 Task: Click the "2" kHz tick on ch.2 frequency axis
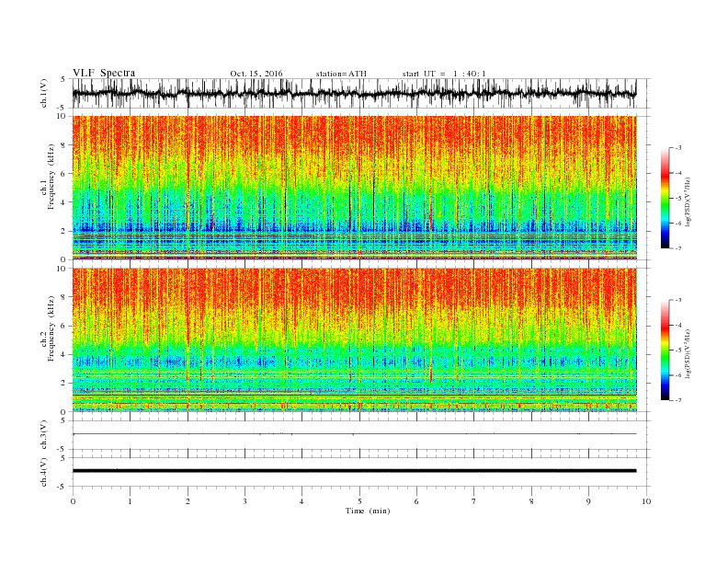pyautogui.click(x=65, y=384)
